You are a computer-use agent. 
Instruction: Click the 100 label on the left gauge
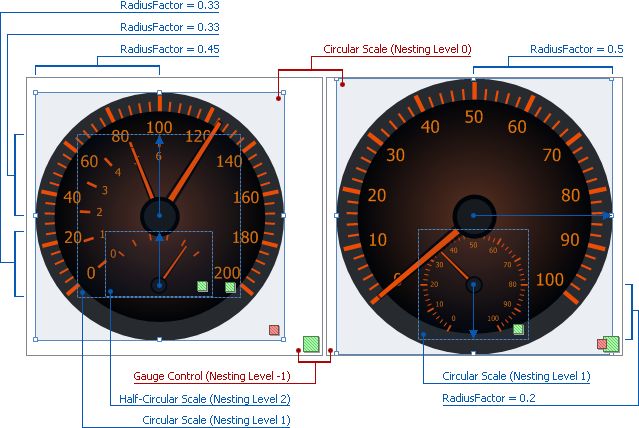click(159, 127)
